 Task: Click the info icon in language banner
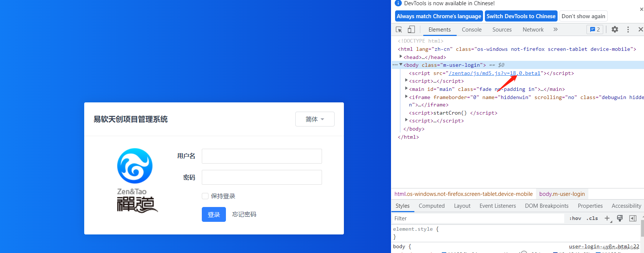click(398, 3)
